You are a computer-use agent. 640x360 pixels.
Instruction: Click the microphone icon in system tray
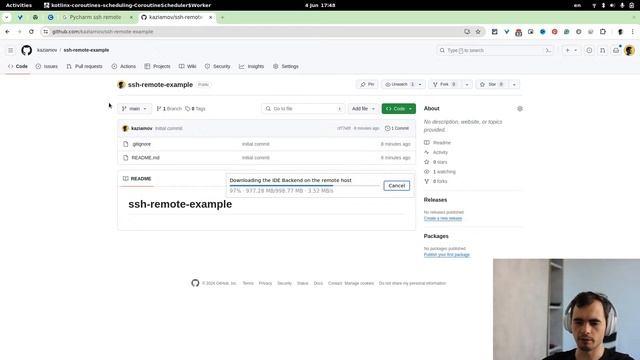(622, 5)
